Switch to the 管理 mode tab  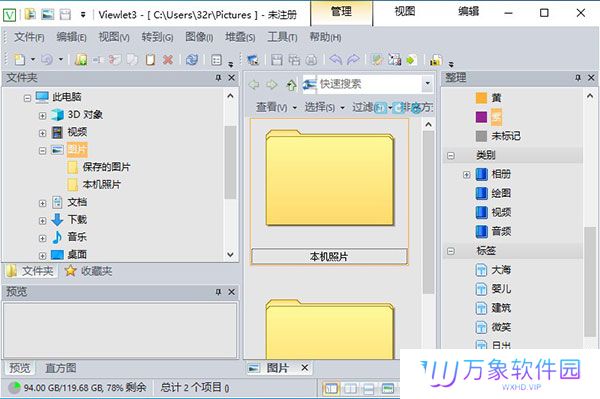[x=341, y=12]
